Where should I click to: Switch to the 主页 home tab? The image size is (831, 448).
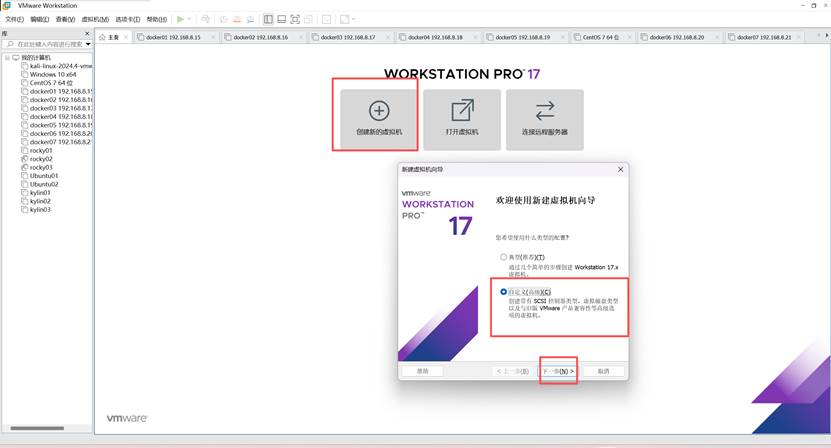113,37
